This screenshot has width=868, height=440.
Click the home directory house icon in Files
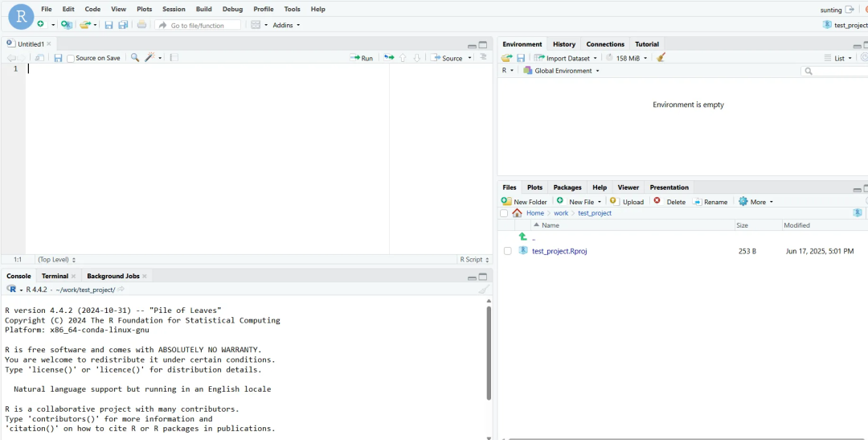click(517, 213)
